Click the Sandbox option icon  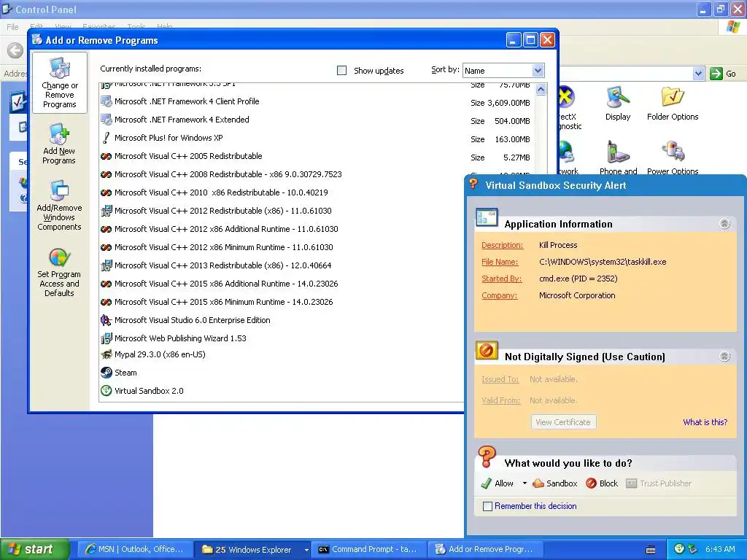(x=538, y=483)
